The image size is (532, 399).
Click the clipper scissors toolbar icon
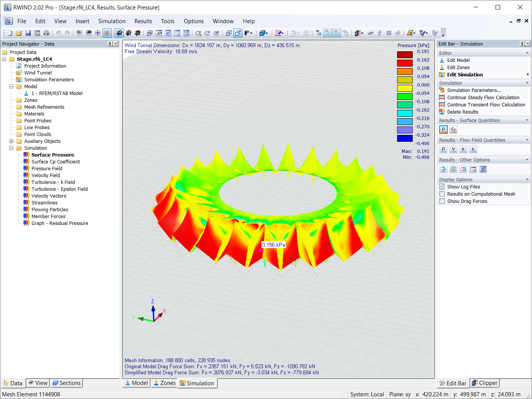423,33
